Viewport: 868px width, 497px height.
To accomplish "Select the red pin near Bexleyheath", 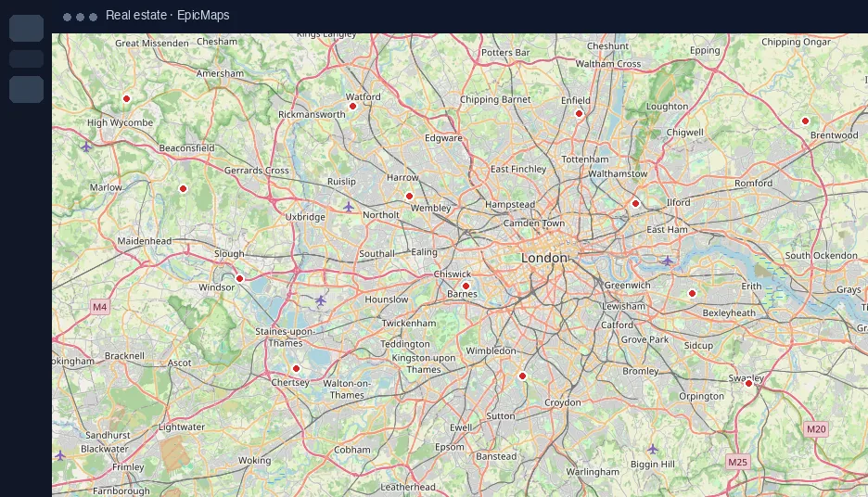I will (692, 293).
